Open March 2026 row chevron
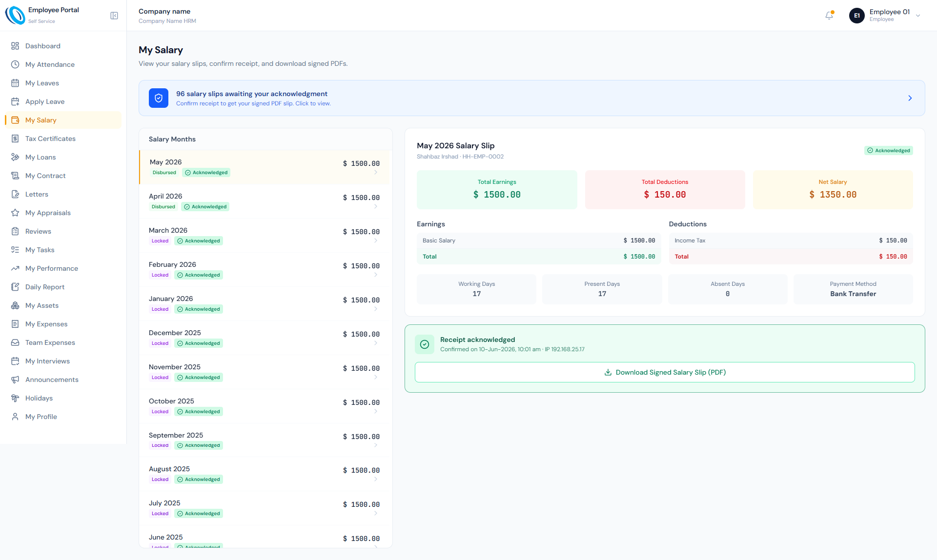The height and width of the screenshot is (560, 937). point(376,240)
